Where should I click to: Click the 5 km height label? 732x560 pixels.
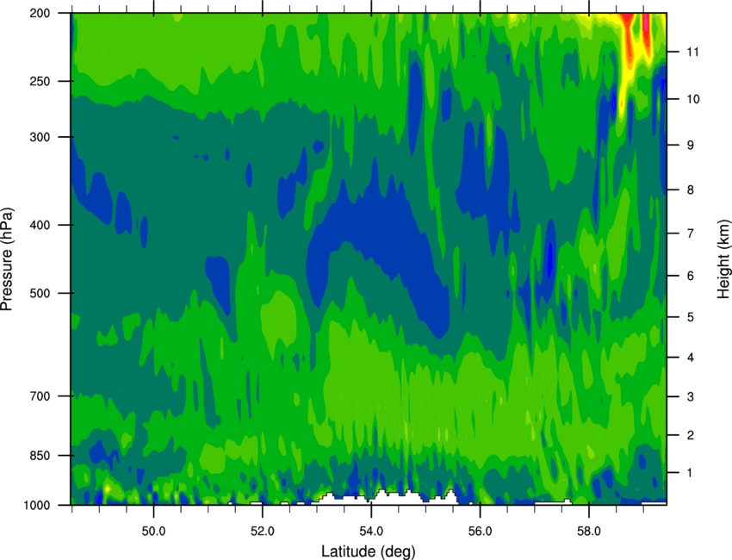pyautogui.click(x=691, y=317)
